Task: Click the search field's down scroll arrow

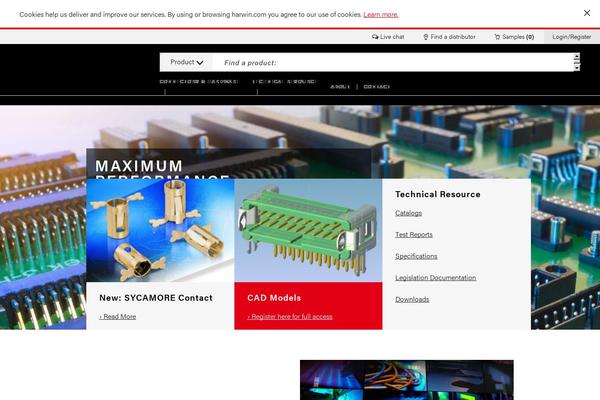Action: point(577,67)
